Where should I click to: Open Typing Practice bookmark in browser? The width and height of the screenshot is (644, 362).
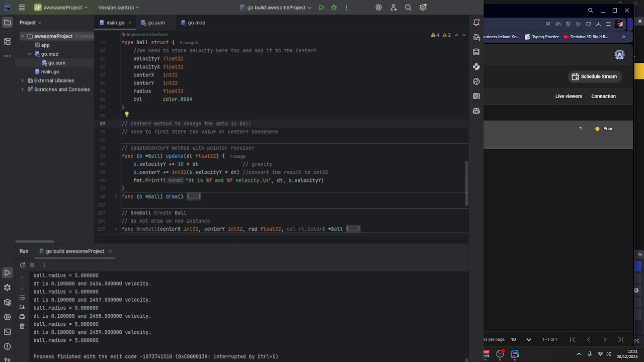(542, 37)
